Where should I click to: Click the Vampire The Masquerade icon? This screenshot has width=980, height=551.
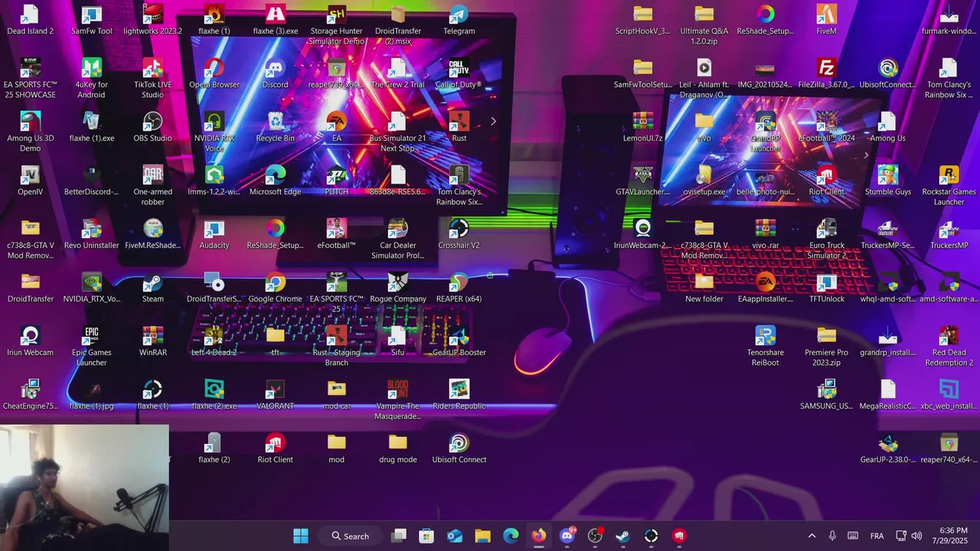pyautogui.click(x=397, y=400)
